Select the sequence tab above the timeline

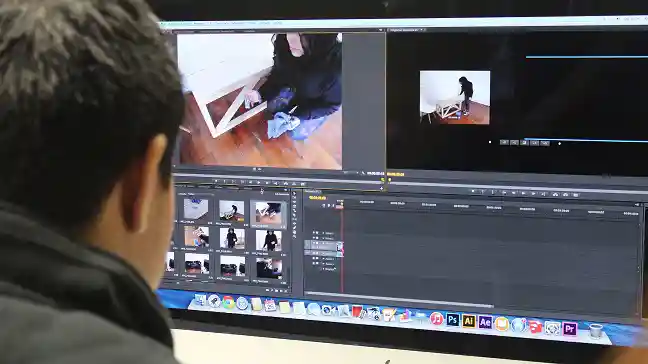tap(313, 192)
